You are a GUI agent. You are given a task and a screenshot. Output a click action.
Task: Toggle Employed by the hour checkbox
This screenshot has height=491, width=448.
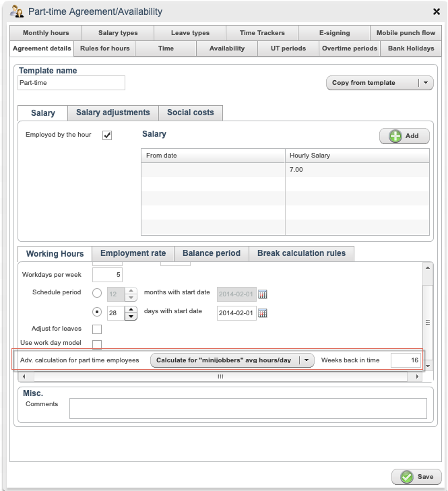click(107, 135)
